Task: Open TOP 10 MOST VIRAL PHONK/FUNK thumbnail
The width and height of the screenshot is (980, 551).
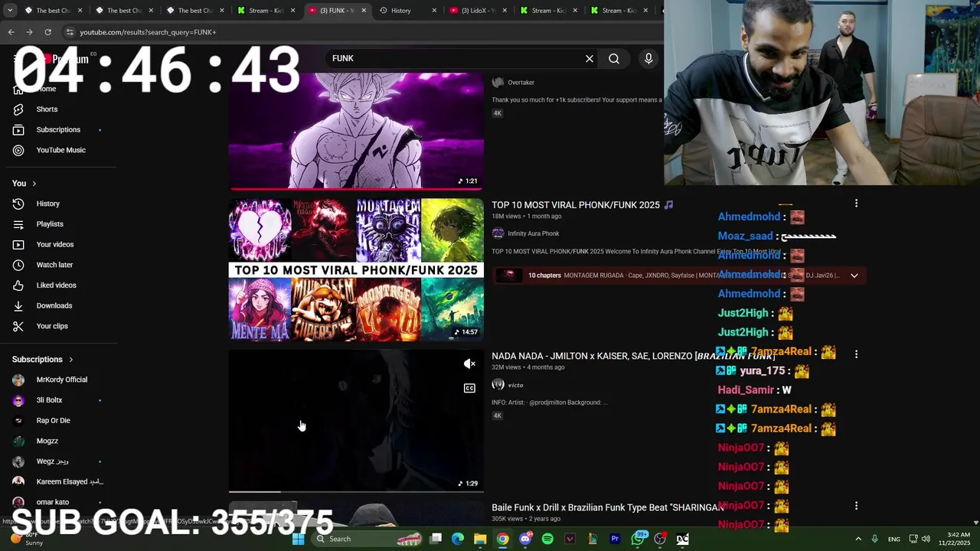Action: [356, 270]
